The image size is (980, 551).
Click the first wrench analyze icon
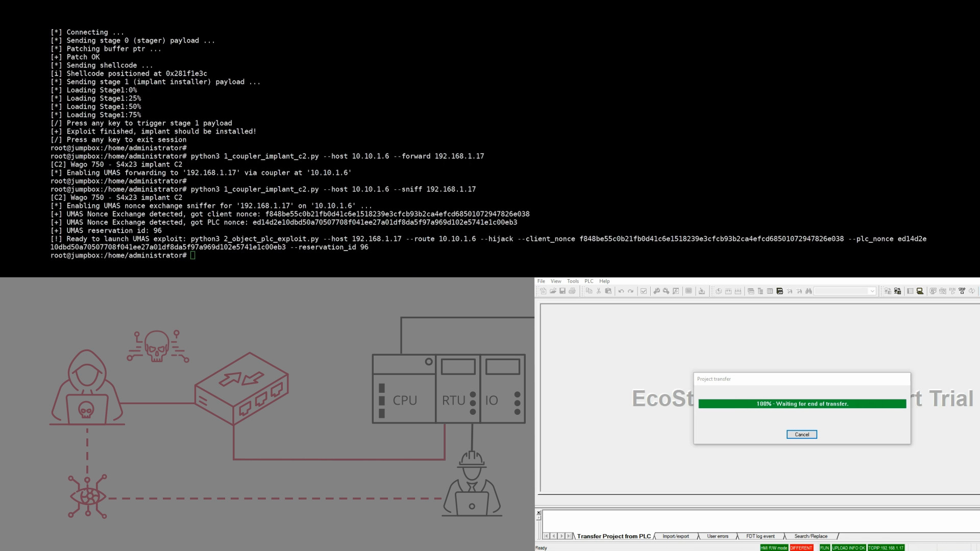pos(656,291)
